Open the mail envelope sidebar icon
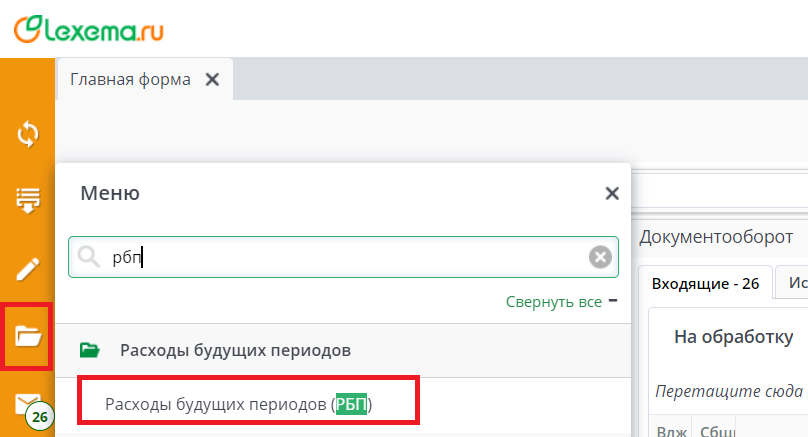This screenshot has height=437, width=808. [x=28, y=401]
